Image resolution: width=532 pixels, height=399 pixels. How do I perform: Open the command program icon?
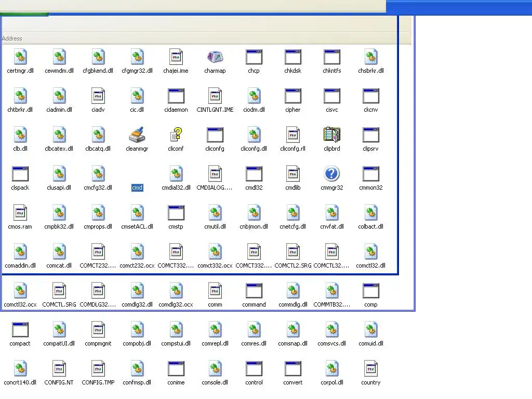point(254,291)
